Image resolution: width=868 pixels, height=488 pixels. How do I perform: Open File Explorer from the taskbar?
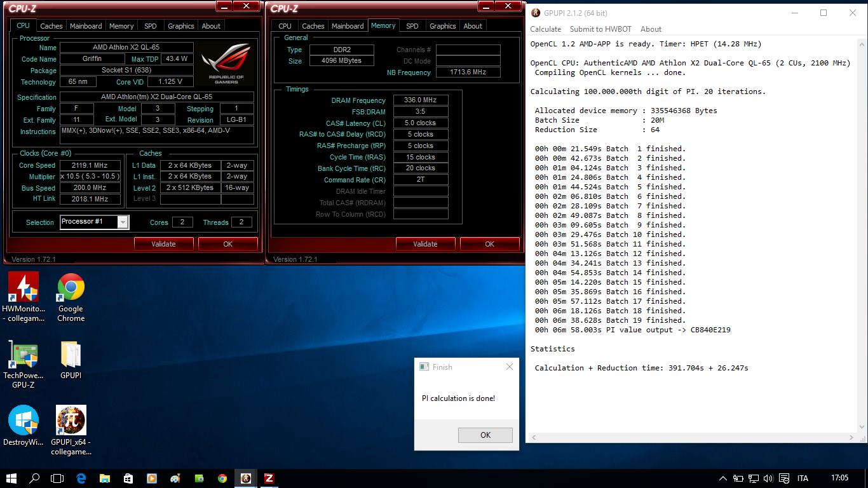coord(105,478)
